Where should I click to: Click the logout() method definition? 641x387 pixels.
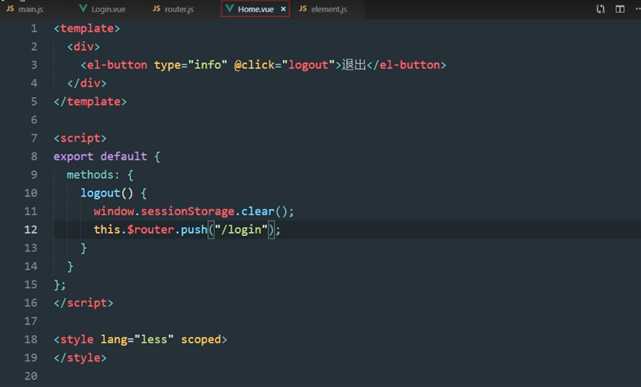coord(107,193)
